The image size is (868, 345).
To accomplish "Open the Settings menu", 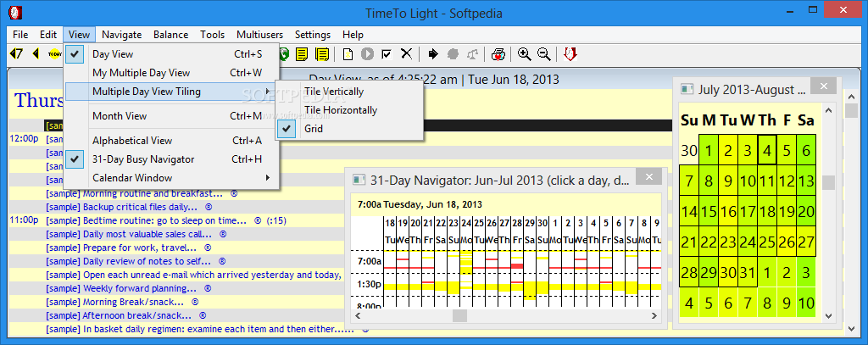I will tap(313, 35).
